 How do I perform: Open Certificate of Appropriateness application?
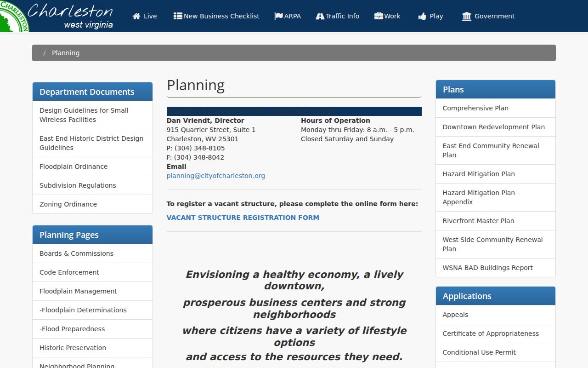(496, 333)
